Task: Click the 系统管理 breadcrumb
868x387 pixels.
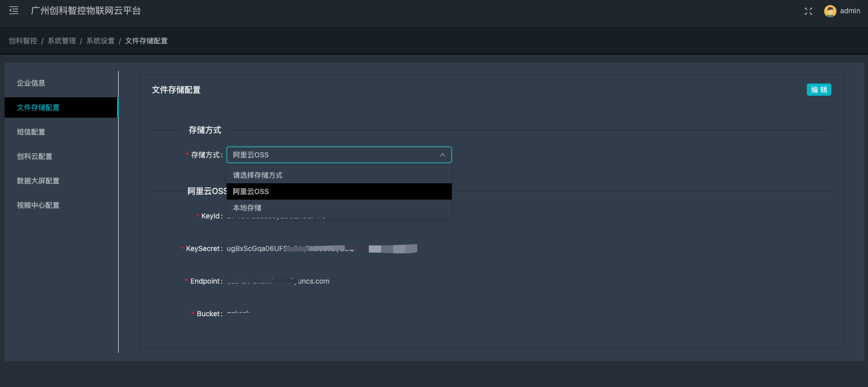Action: click(62, 41)
